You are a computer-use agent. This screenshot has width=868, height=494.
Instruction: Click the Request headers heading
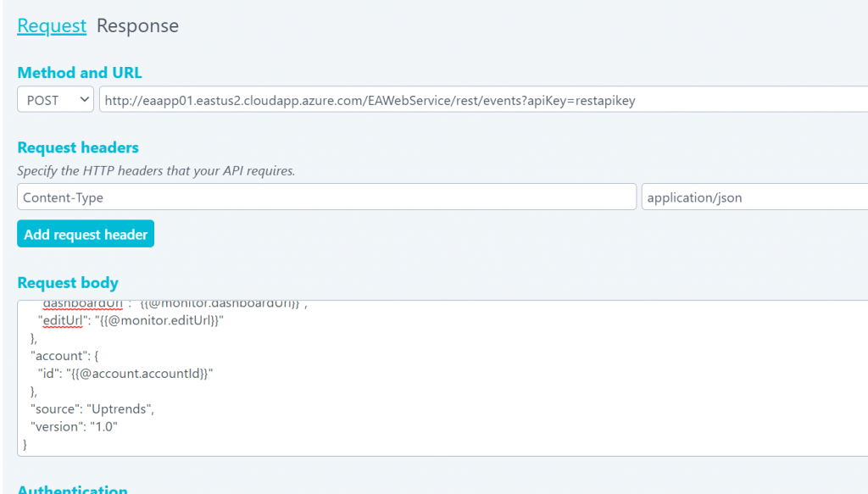click(x=78, y=148)
